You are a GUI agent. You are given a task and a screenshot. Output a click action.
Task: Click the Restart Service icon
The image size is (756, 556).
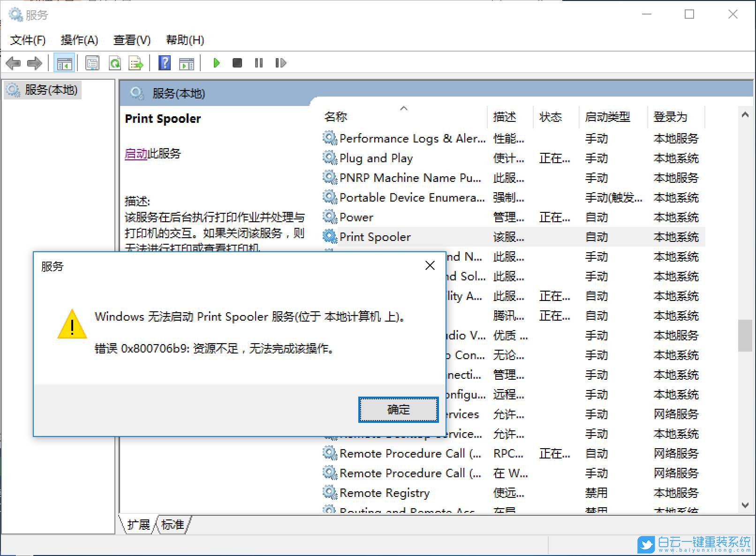point(280,63)
